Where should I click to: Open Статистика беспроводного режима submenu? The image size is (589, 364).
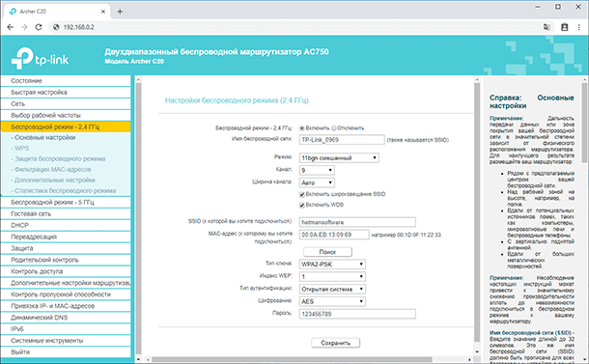pyautogui.click(x=63, y=191)
